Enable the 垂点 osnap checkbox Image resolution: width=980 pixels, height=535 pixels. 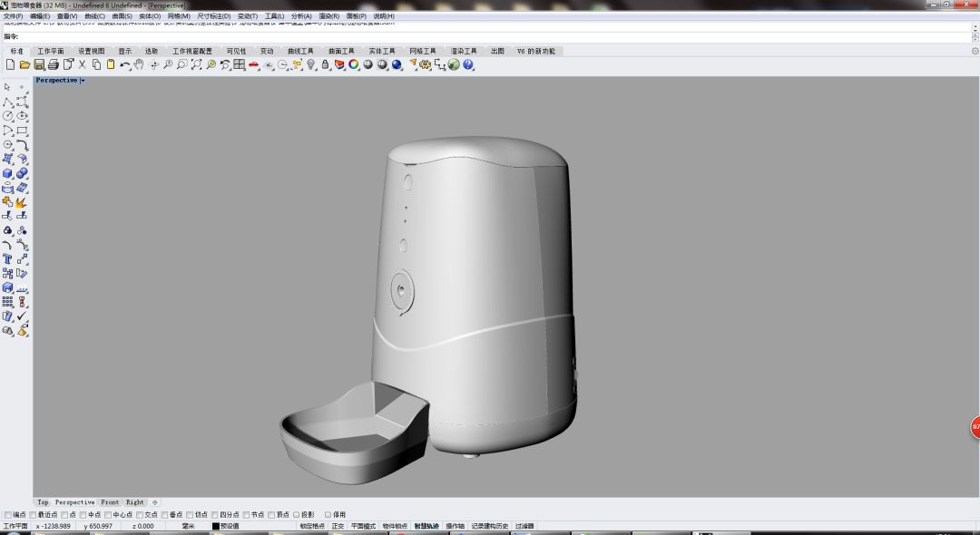point(165,515)
